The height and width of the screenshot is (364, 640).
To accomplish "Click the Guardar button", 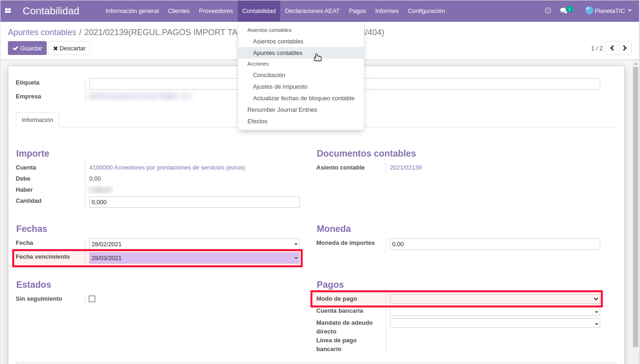I will 27,48.
